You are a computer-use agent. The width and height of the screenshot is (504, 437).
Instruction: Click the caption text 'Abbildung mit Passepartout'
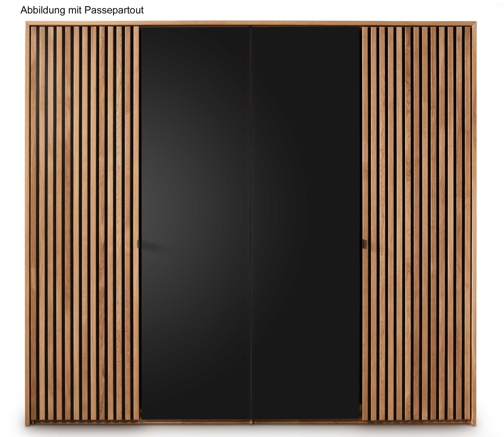82,10
